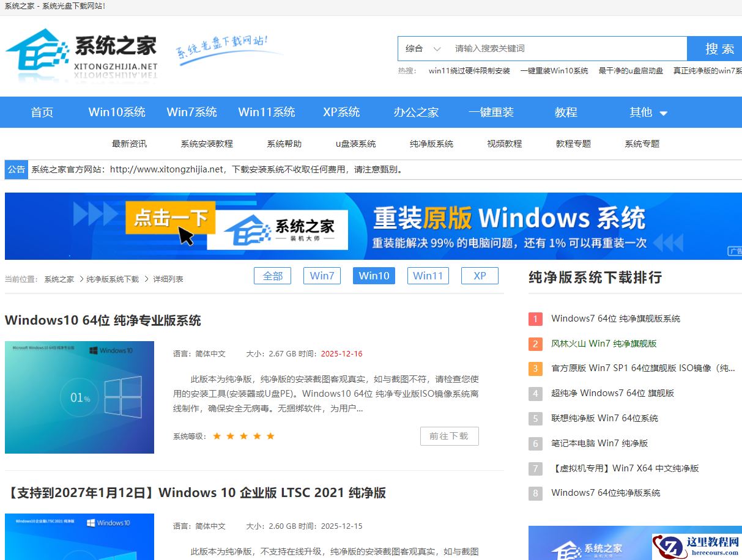The height and width of the screenshot is (560, 742).
Task: Switch to the Win7 filter
Action: pos(322,276)
